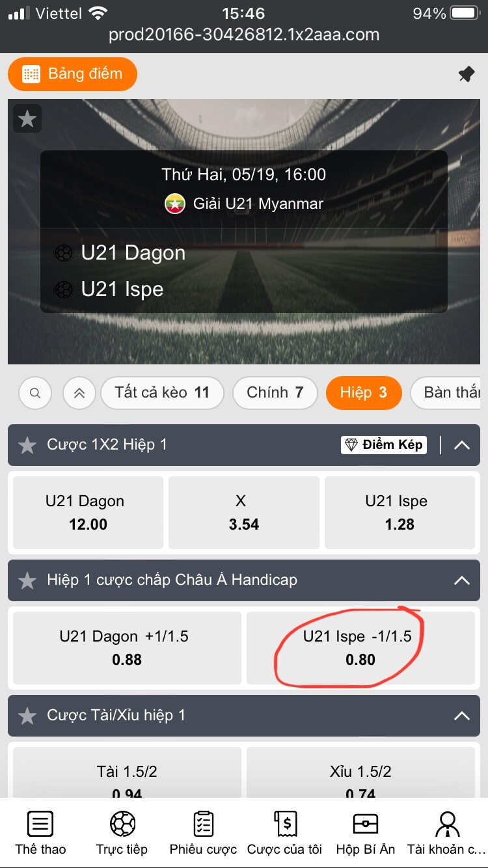Viewport: 488px width, 868px height.
Task: Collapse the Cược 1X2 Hiệp 1 section
Action: point(461,445)
